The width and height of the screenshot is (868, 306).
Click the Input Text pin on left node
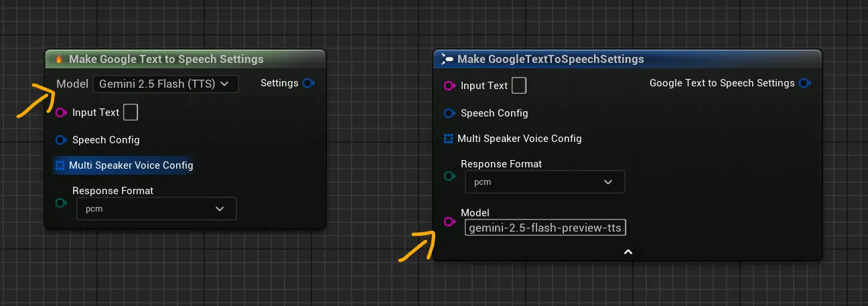pos(62,112)
